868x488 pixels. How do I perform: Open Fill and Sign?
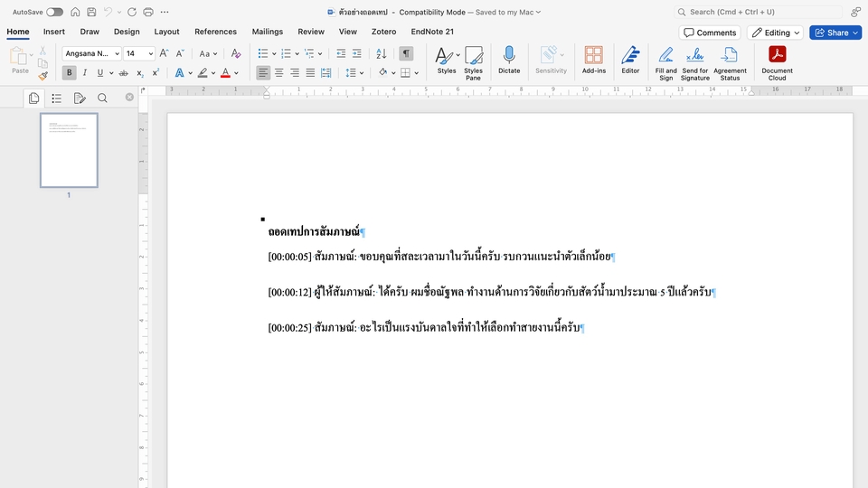(666, 63)
